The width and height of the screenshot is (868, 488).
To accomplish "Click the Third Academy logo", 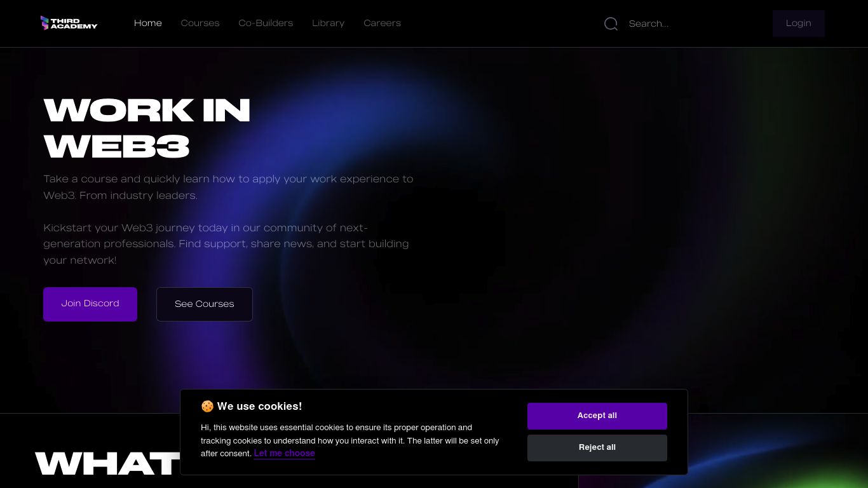I will point(69,23).
